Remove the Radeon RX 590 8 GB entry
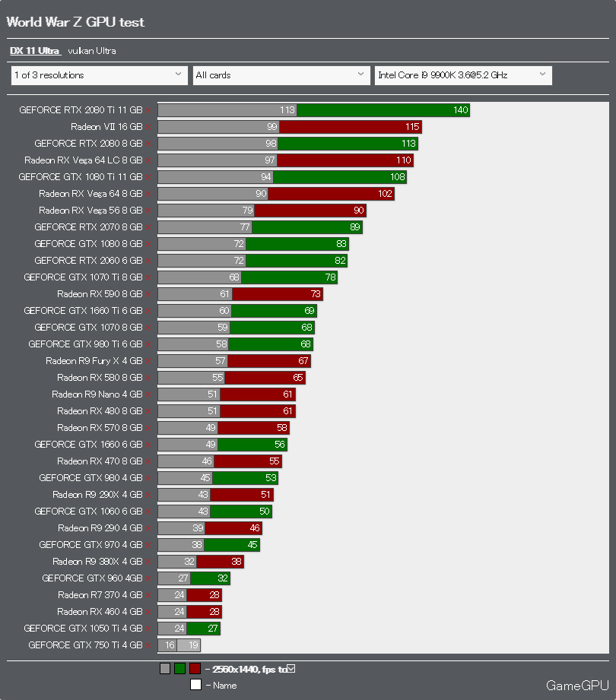Screen dimensions: 616x700 (148, 294)
